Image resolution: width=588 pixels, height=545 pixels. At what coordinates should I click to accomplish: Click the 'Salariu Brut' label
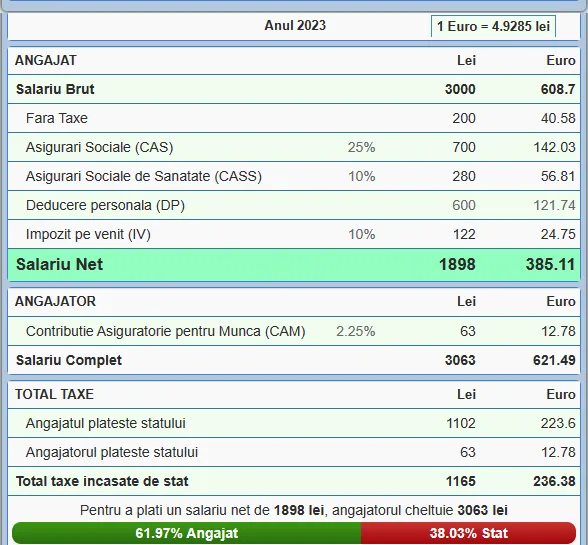55,89
